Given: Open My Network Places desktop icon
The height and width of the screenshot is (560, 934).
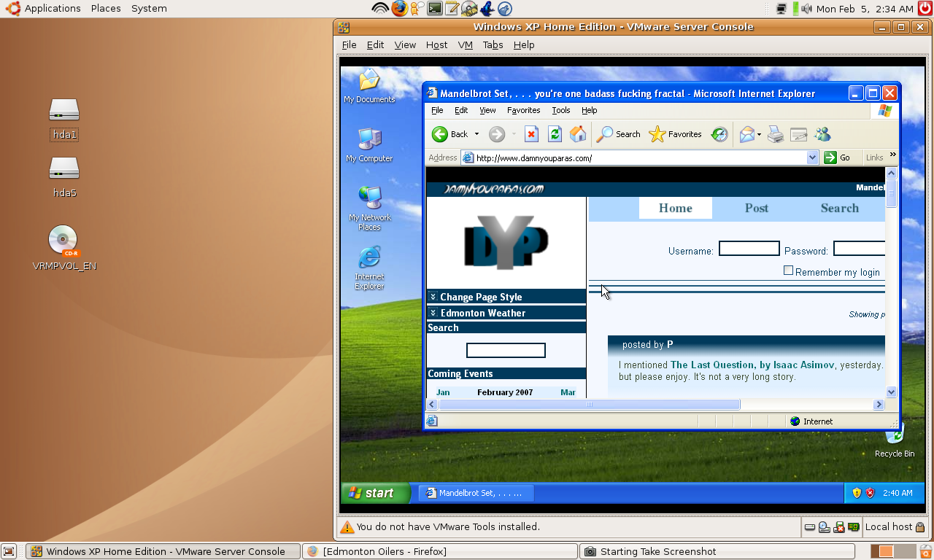Looking at the screenshot, I should pos(369,208).
